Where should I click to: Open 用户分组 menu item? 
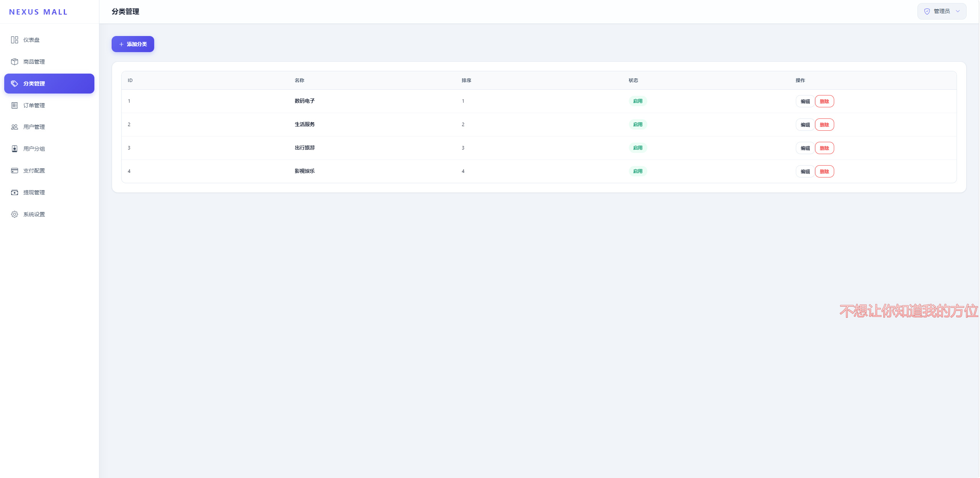tap(49, 149)
